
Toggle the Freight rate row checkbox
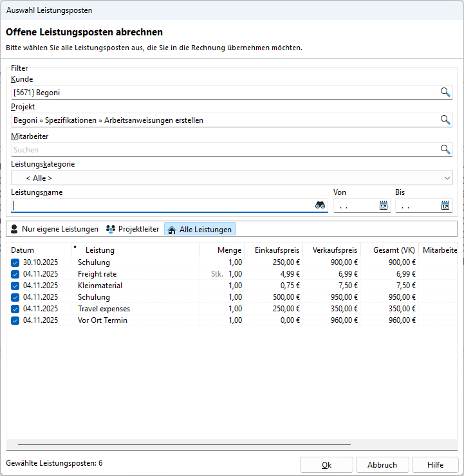(15, 274)
